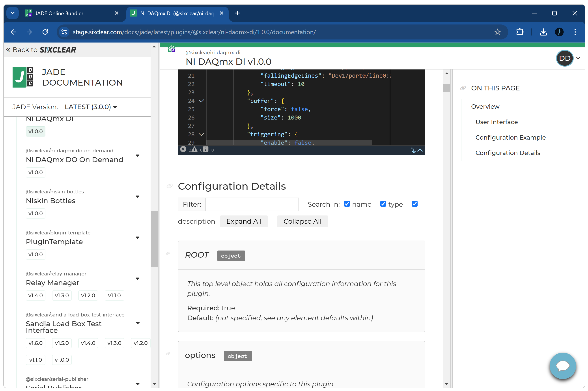Close the JADE Online Bundler tab
This screenshot has width=588, height=391.
click(x=117, y=13)
